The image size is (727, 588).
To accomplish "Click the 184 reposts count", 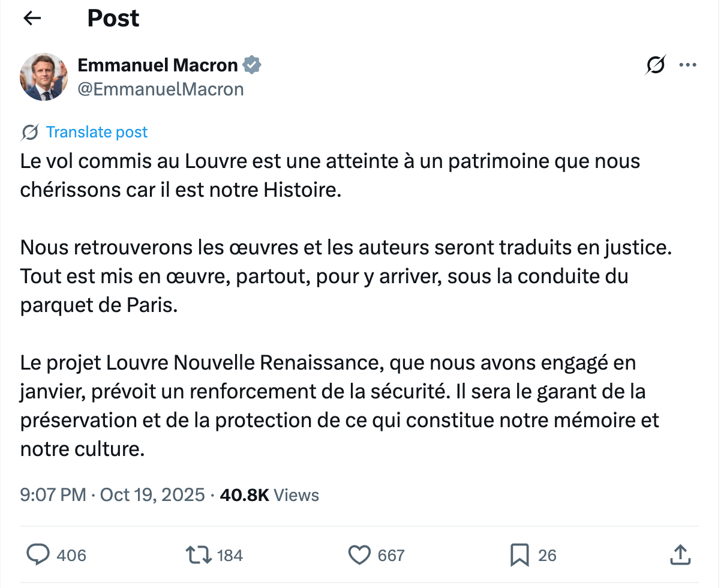I will coord(230,556).
